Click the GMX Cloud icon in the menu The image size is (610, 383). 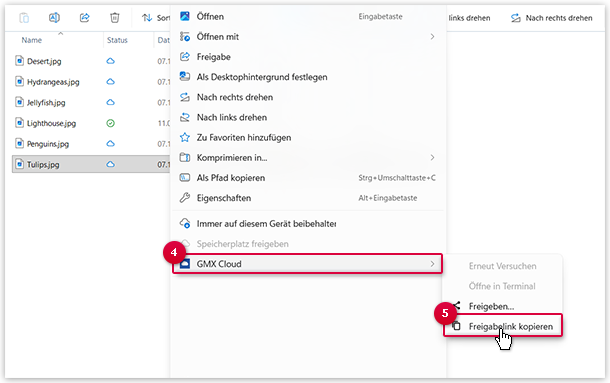point(185,264)
